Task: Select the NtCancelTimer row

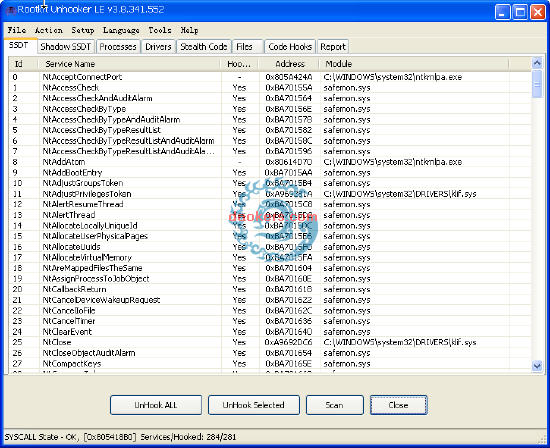Action: tap(270, 321)
